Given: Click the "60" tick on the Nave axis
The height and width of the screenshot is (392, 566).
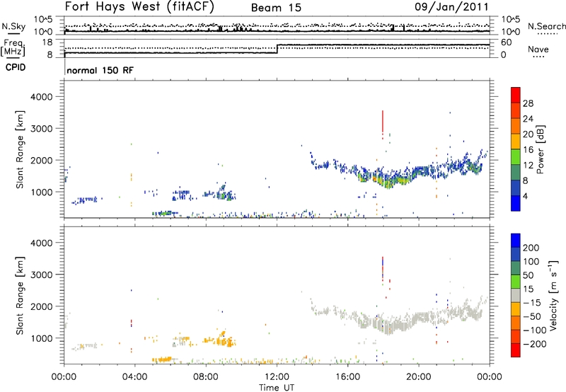Looking at the screenshot, I should coord(506,42).
